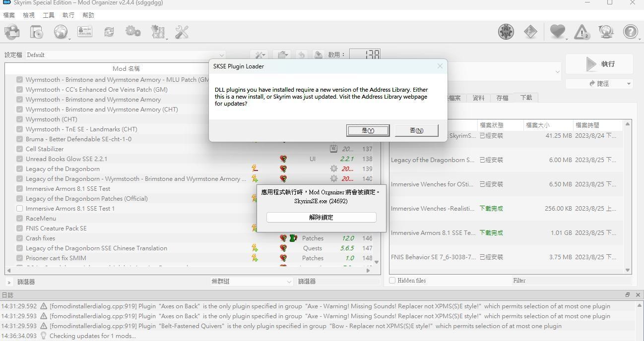Click the 解除鎖定 unlock button
This screenshot has height=341, width=644.
321,217
